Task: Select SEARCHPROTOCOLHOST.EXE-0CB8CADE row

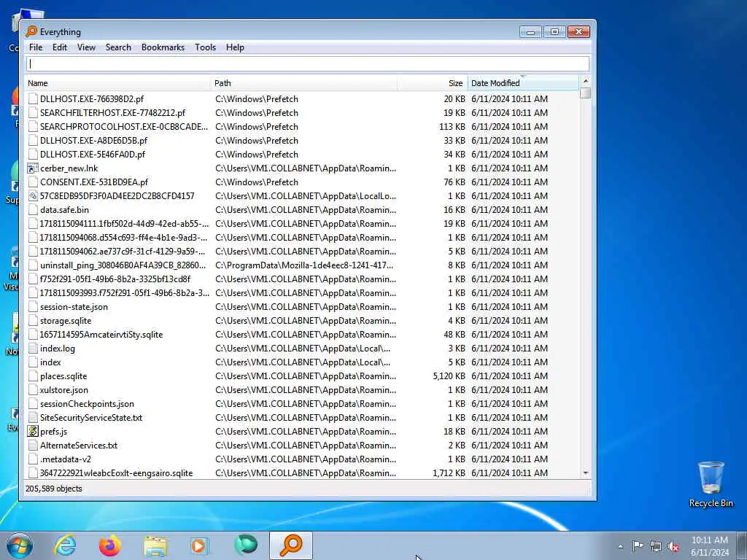Action: coord(302,127)
